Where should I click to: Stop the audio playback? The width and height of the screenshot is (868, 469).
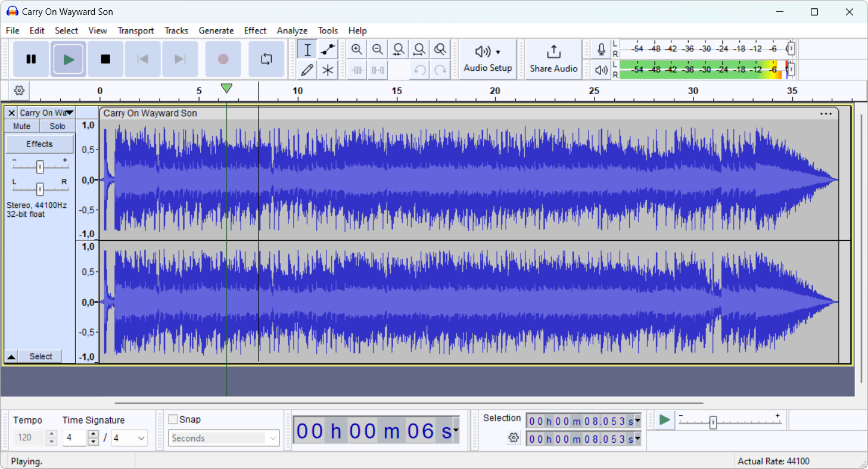105,59
